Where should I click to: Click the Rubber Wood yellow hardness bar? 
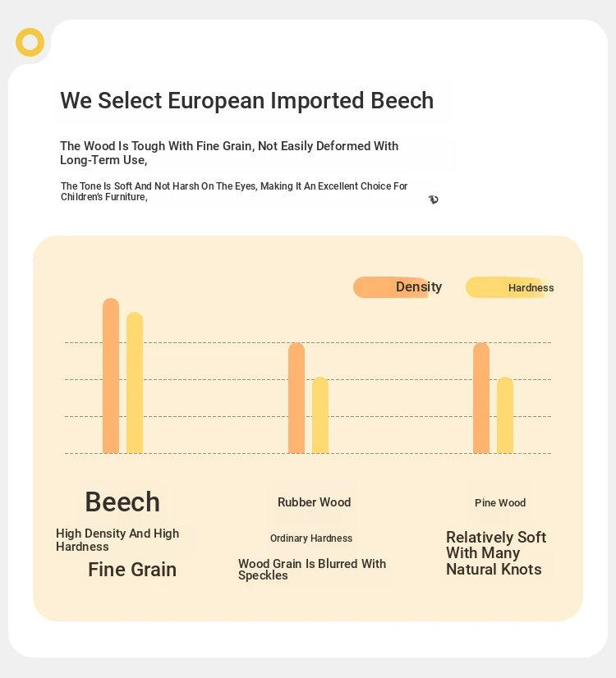tap(320, 415)
